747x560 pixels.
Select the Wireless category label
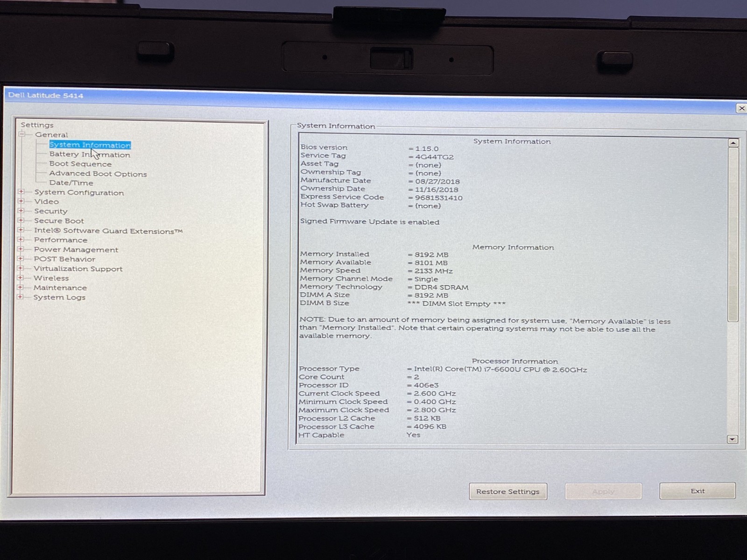51,278
